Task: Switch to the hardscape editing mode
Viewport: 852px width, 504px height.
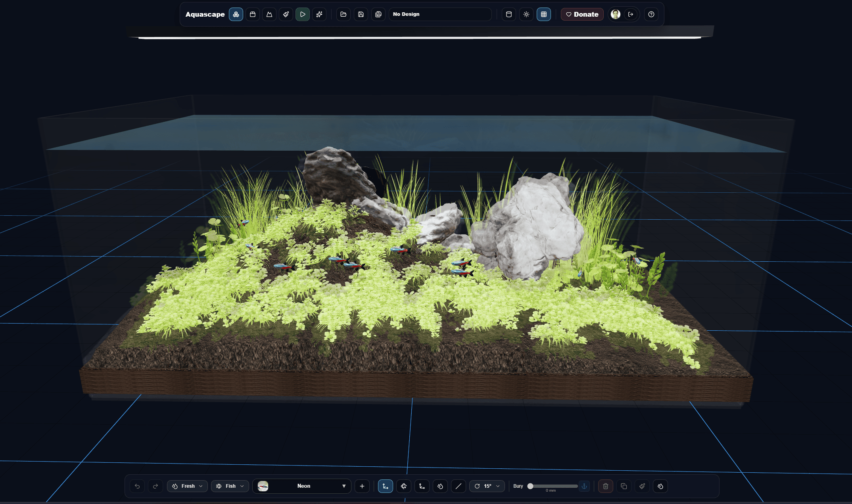Action: tap(252, 14)
